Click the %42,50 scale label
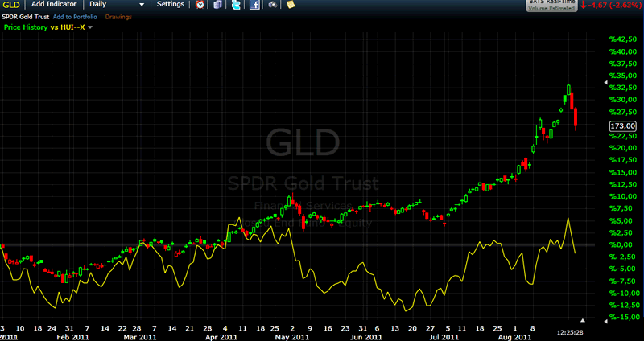This screenshot has height=341, width=644. [623, 39]
